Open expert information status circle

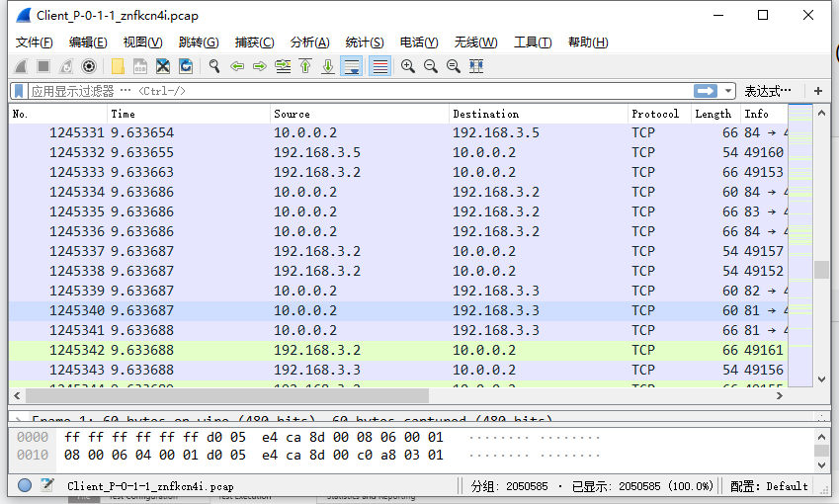(25, 485)
